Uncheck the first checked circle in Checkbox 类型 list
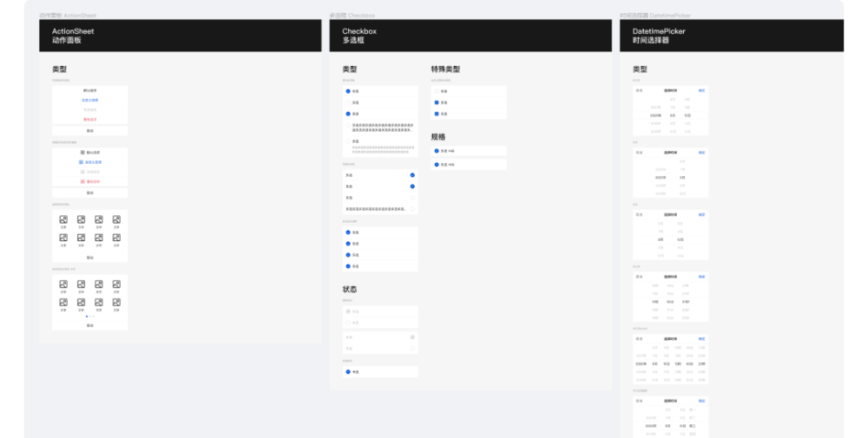This screenshot has width=868, height=438. tap(348, 91)
